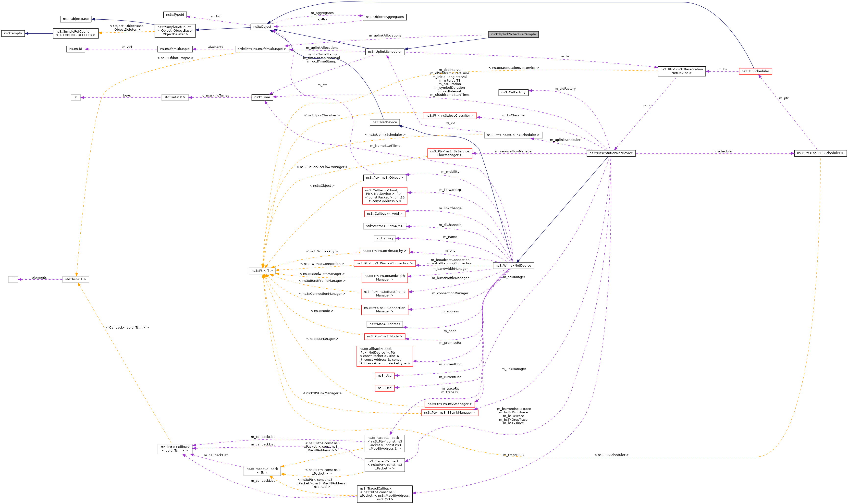Viewport: 848px width, 504px height.
Task: Open Callback node ending with enum PacketType
Action: point(384,356)
